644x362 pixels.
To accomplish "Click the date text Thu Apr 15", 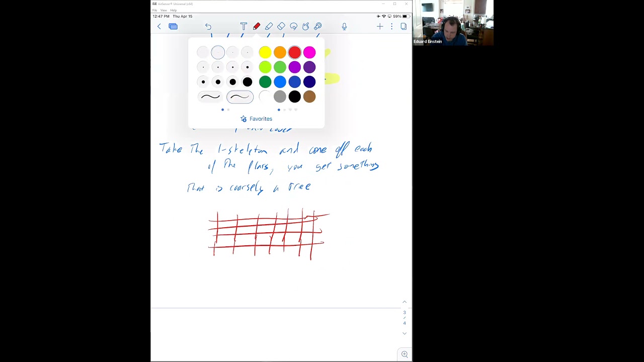I will pyautogui.click(x=183, y=16).
